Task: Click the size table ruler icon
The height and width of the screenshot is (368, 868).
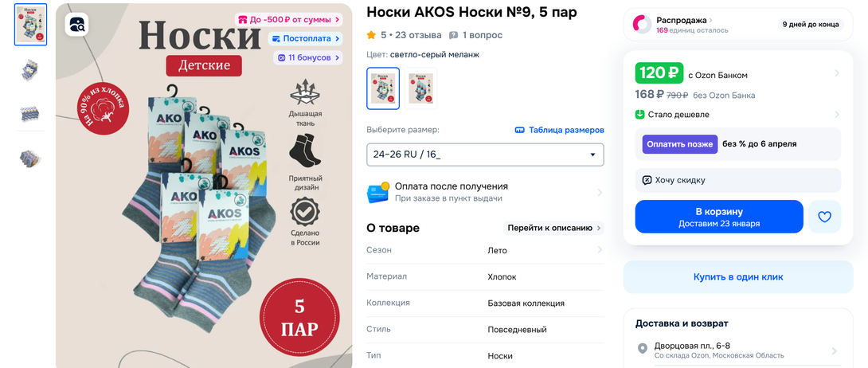Action: coord(519,130)
